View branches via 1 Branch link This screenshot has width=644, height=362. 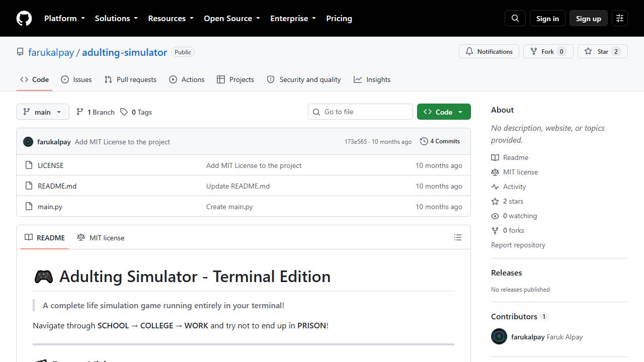point(96,112)
